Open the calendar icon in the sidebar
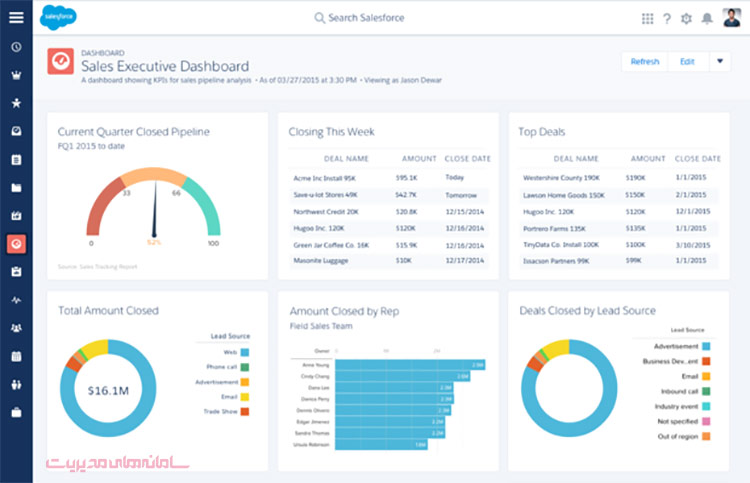Screen dimensions: 750x483 click(16, 356)
